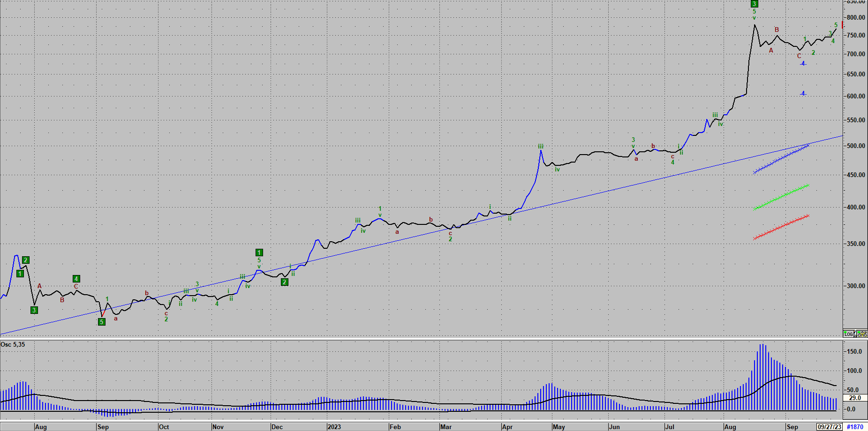868x431 pixels.
Task: Click the balance-scale icon beside LOG
Action: (x=861, y=334)
